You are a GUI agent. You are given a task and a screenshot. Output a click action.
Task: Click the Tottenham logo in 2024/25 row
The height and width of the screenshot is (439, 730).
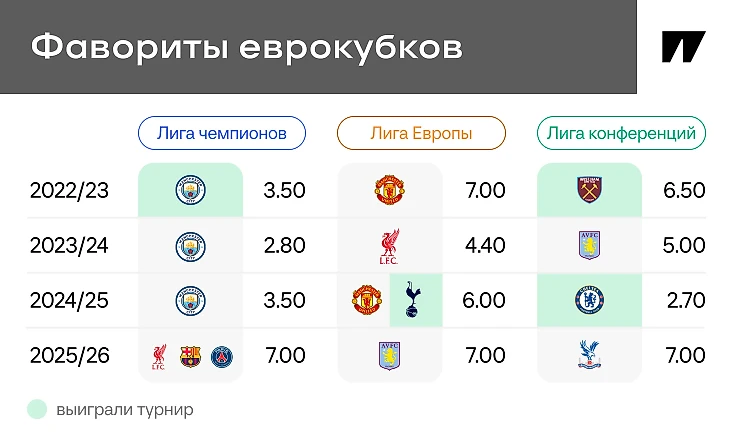coord(412,299)
